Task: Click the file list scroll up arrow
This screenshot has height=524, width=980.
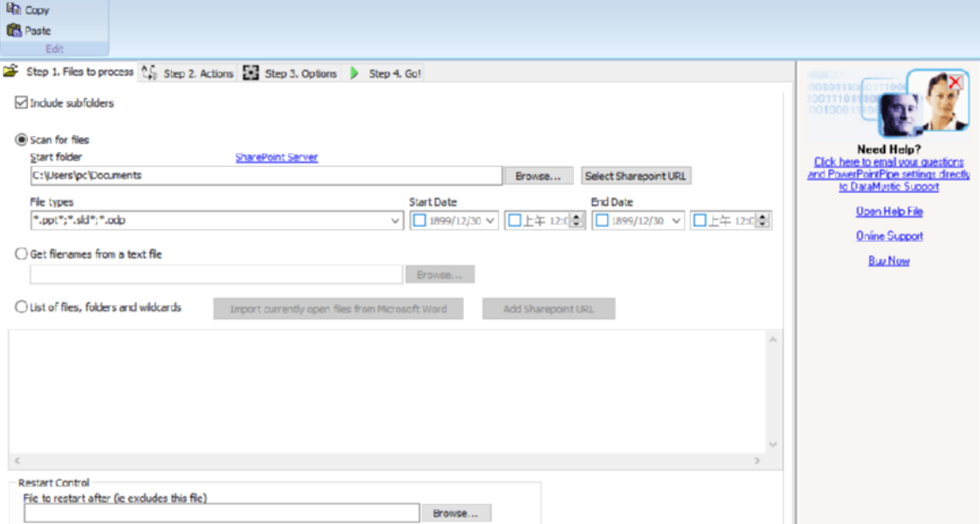Action: (x=773, y=340)
